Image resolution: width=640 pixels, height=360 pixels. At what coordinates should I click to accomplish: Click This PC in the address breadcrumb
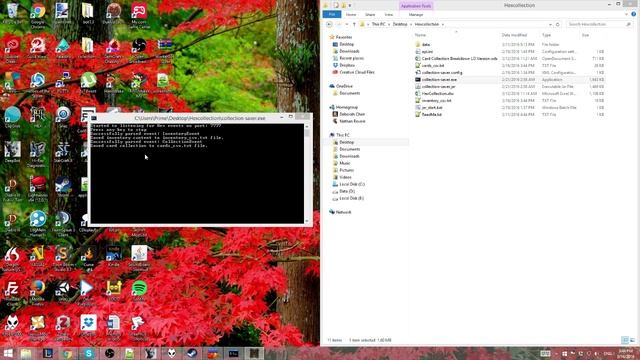tap(378, 24)
